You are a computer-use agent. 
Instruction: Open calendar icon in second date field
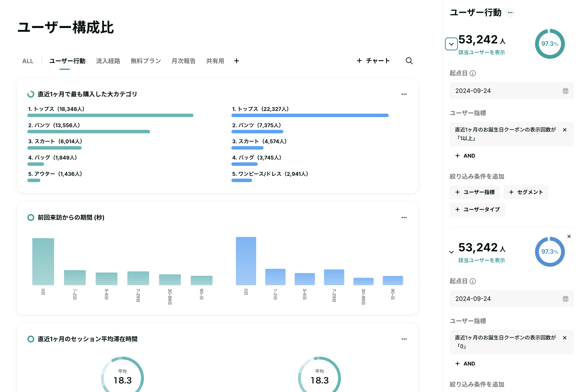coord(565,298)
